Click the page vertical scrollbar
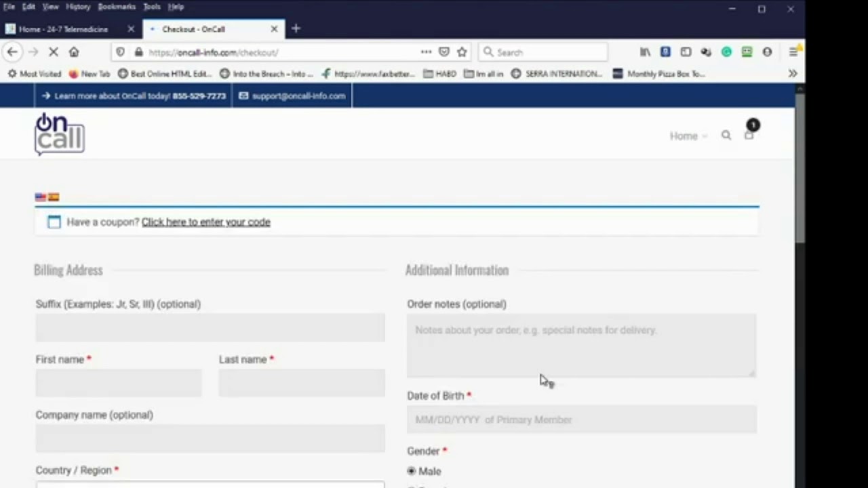Image resolution: width=868 pixels, height=488 pixels. pos(800,167)
